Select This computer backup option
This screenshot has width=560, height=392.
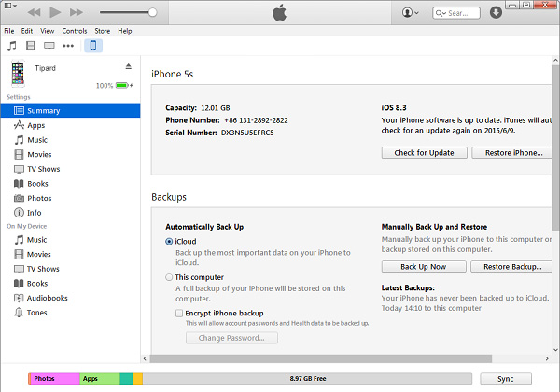pyautogui.click(x=169, y=277)
